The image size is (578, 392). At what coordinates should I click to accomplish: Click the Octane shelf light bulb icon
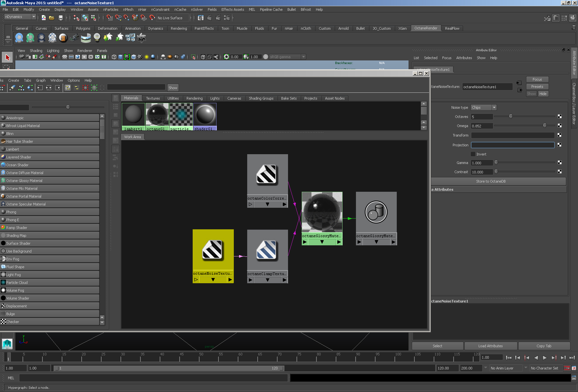97,38
